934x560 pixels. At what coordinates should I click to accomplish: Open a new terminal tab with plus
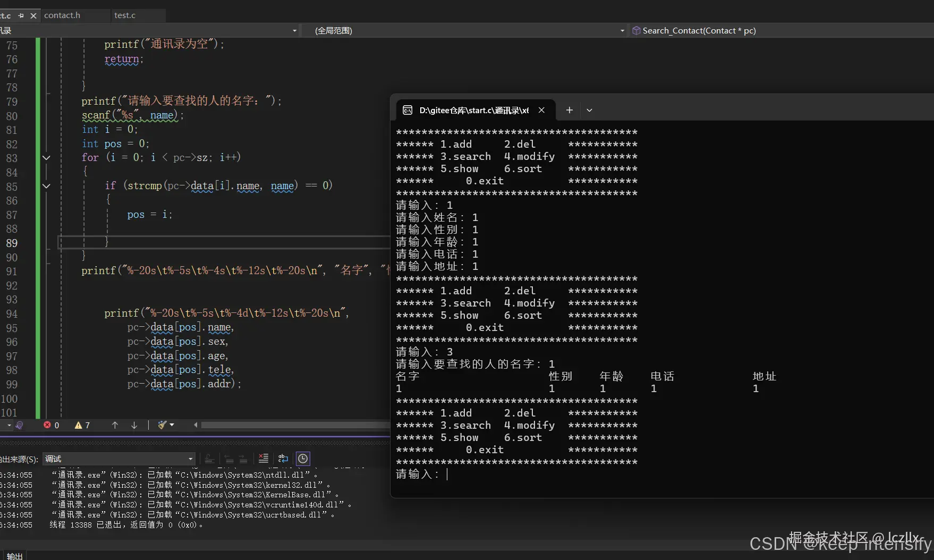pos(569,110)
